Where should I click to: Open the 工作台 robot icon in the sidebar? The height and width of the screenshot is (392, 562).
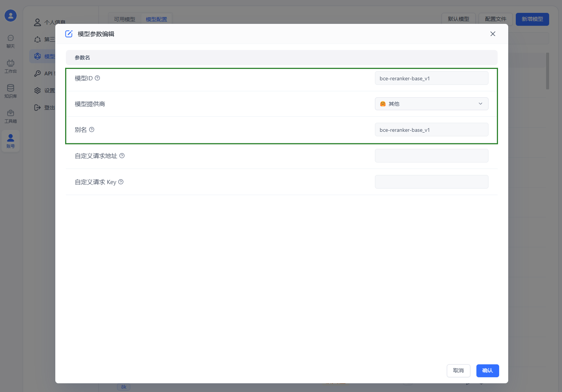click(x=11, y=66)
